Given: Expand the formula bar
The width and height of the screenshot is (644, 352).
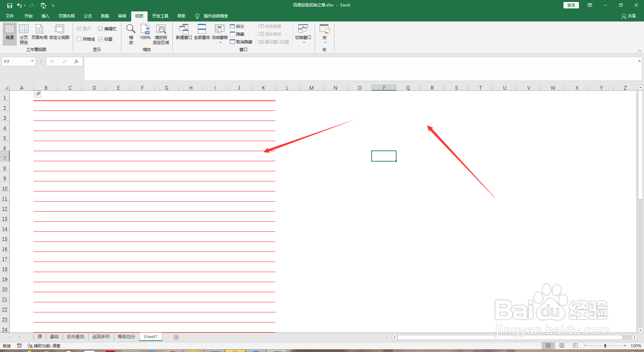Looking at the screenshot, I should click(639, 61).
